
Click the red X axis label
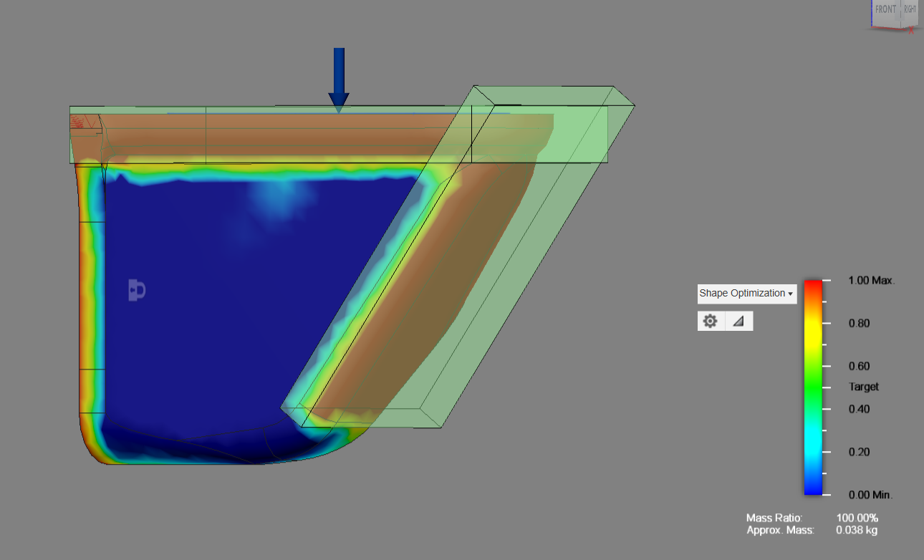[911, 30]
